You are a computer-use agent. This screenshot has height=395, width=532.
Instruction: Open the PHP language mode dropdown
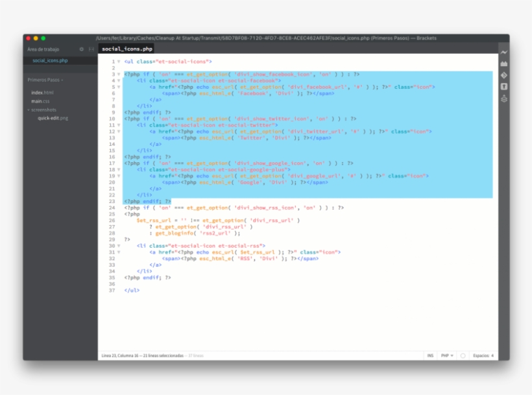pyautogui.click(x=446, y=355)
